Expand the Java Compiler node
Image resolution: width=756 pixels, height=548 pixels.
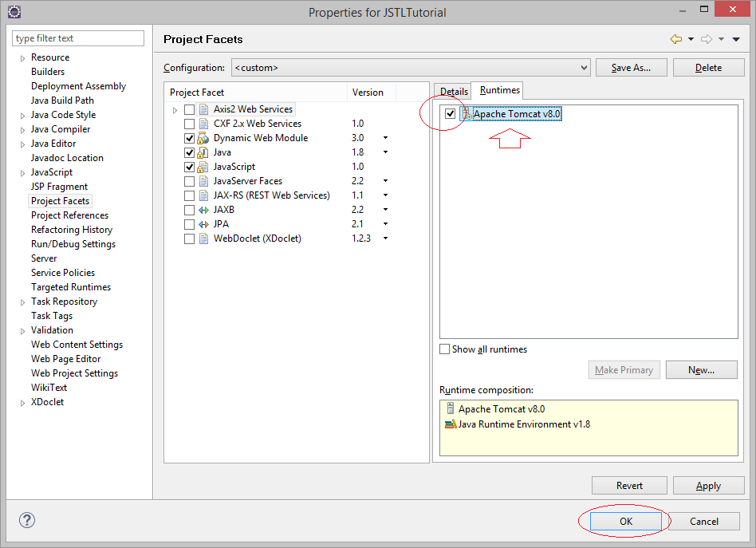tap(22, 130)
